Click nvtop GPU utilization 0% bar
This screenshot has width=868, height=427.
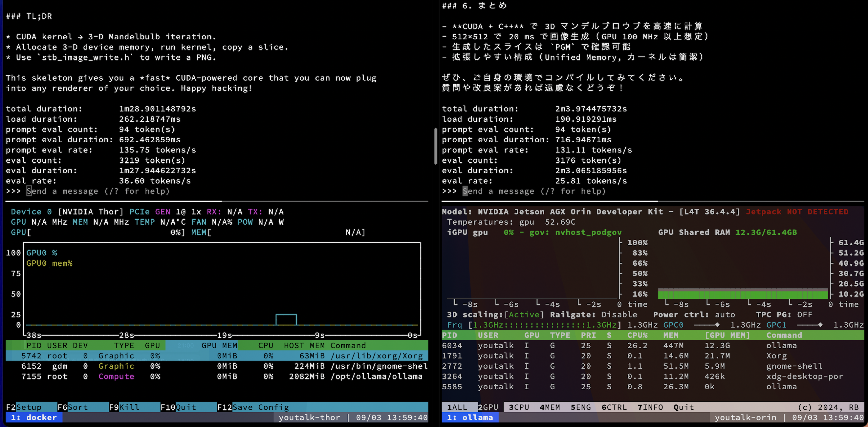tap(98, 232)
